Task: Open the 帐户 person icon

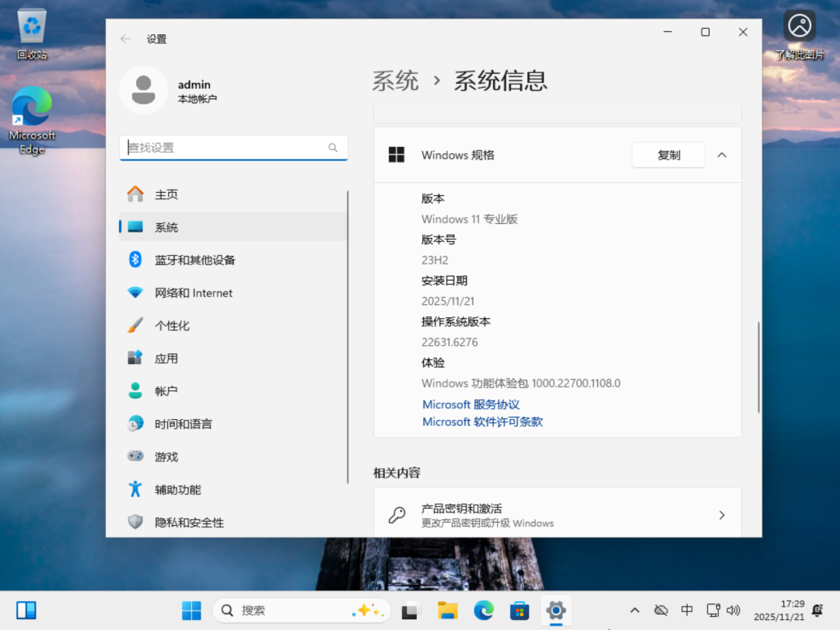Action: click(x=135, y=390)
